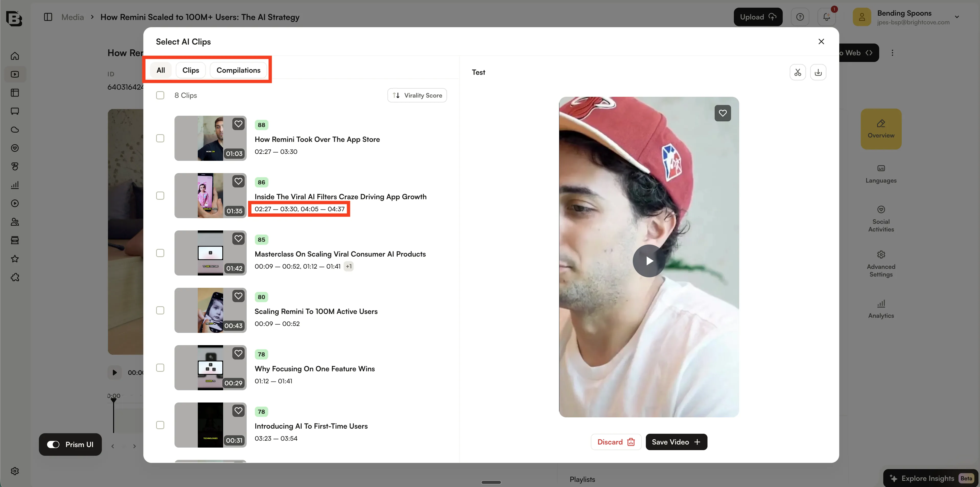Favorite 'How Remini Took Over The App Store' clip

[238, 124]
